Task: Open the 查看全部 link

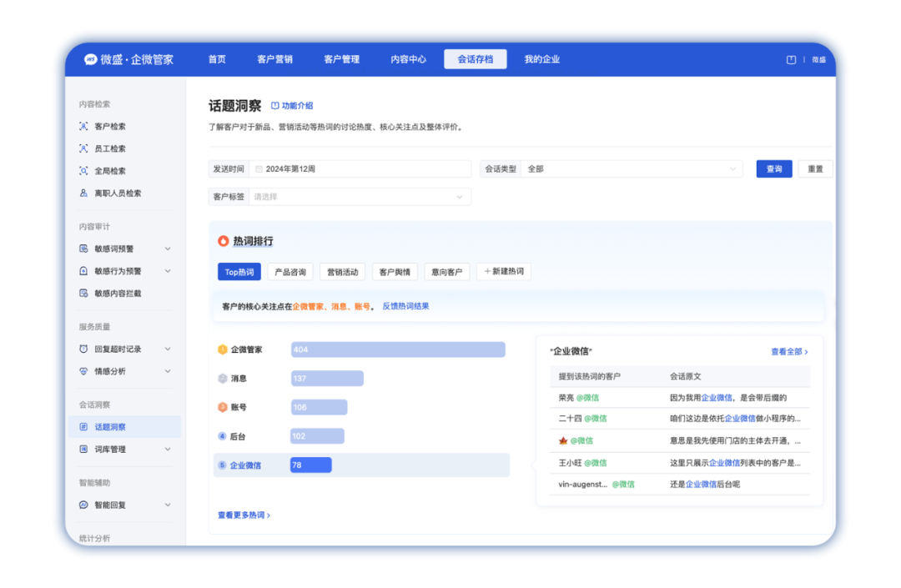Action: point(789,352)
